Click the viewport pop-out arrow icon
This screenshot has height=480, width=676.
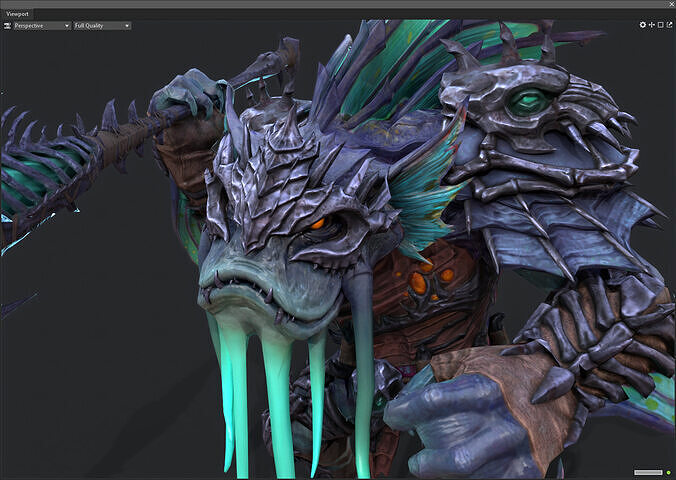point(669,25)
